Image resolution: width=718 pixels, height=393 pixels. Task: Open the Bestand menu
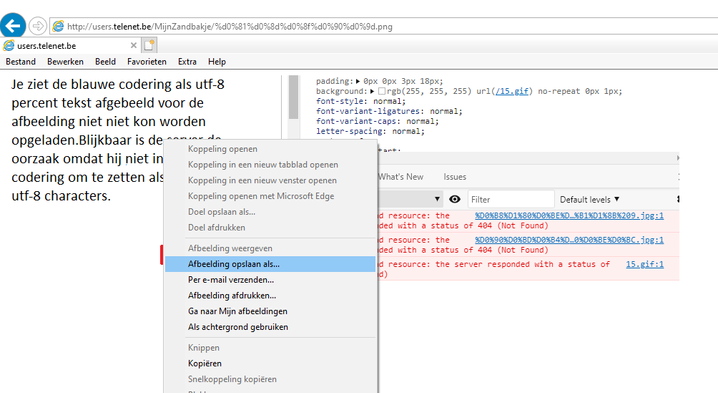tap(21, 61)
